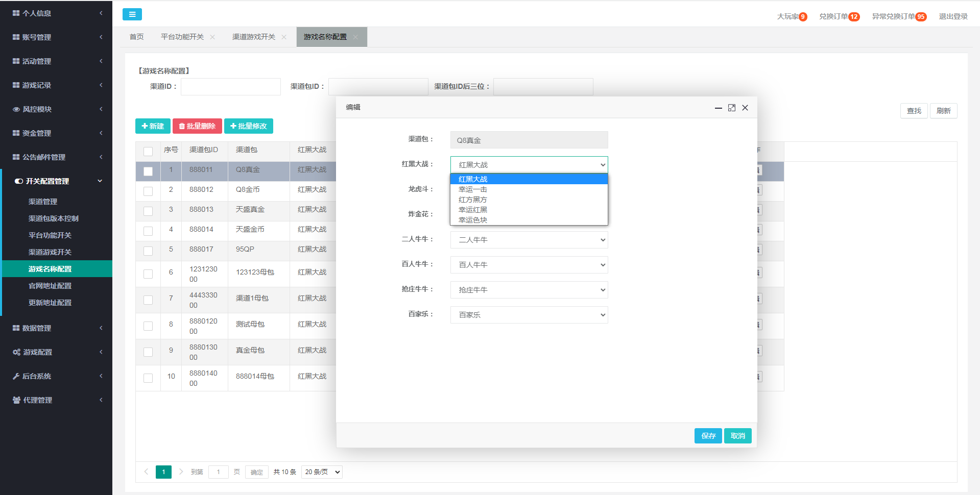Click the 渠道ID input field
Viewport: 980px width, 495px height.
pos(230,87)
